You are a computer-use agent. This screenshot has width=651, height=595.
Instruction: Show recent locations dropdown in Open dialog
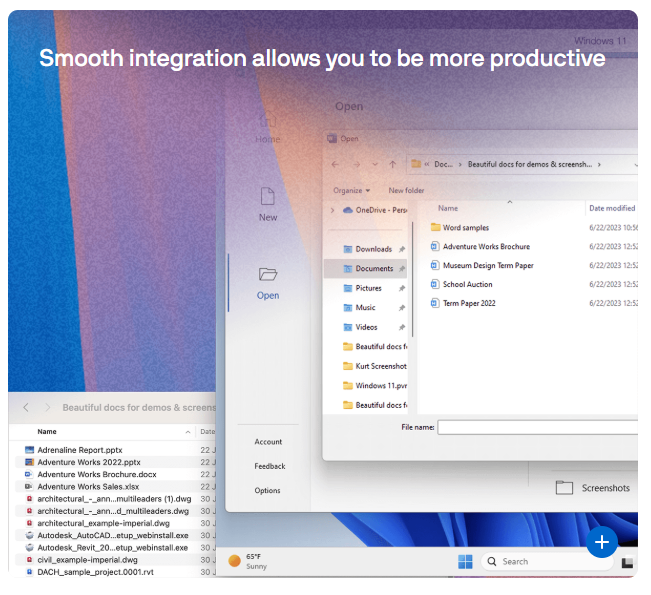click(x=375, y=164)
